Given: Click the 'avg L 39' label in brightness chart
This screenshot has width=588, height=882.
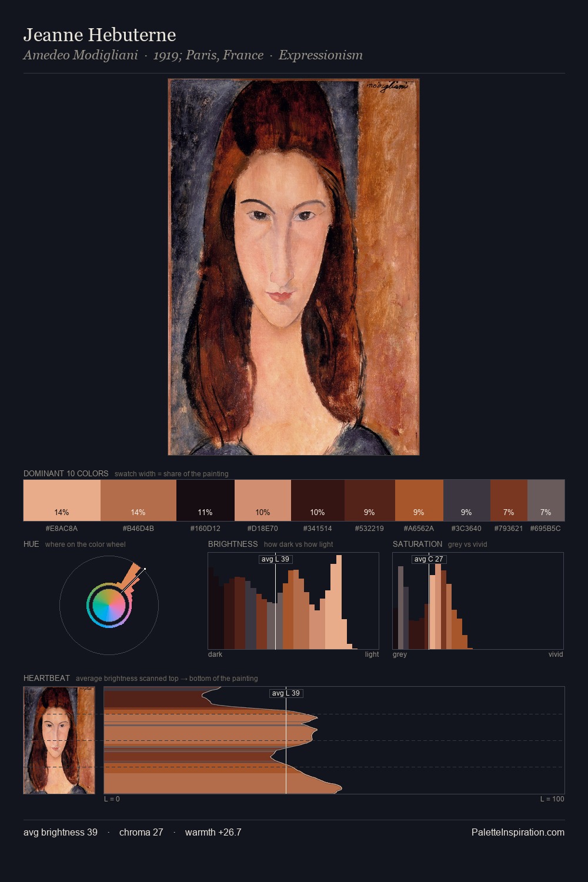Looking at the screenshot, I should [276, 559].
